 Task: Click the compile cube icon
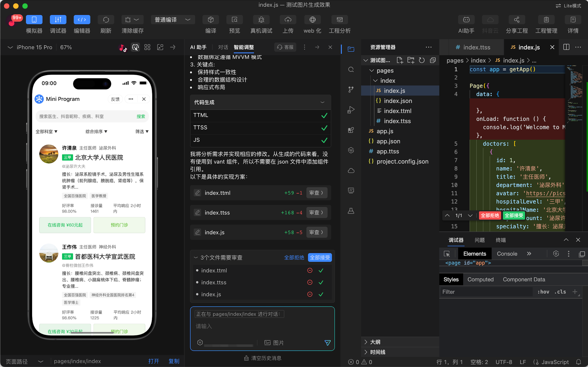211,20
